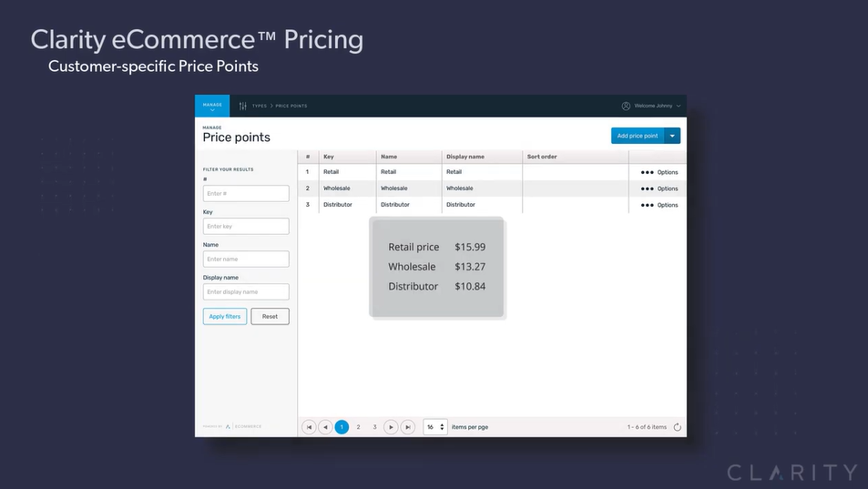Open the Add price point dropdown arrow
The height and width of the screenshot is (489, 868).
[672, 136]
